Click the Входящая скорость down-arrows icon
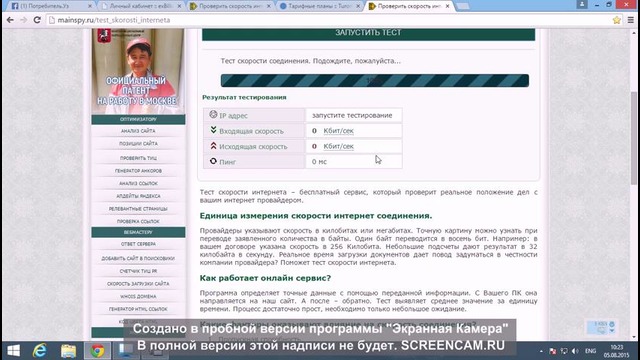 click(x=213, y=130)
